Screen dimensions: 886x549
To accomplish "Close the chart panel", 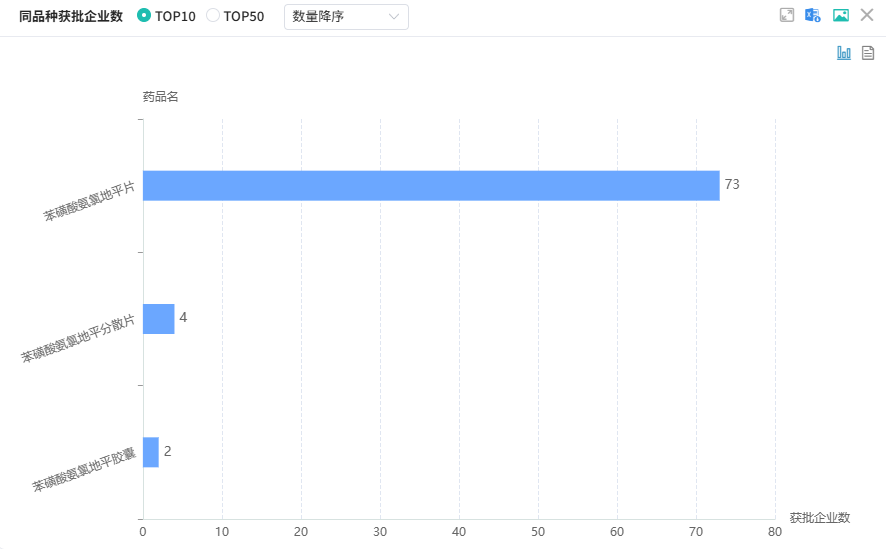I will (x=867, y=15).
